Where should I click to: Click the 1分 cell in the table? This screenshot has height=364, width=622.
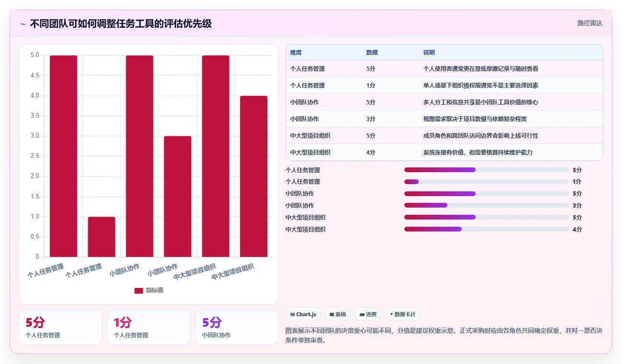[x=371, y=86]
